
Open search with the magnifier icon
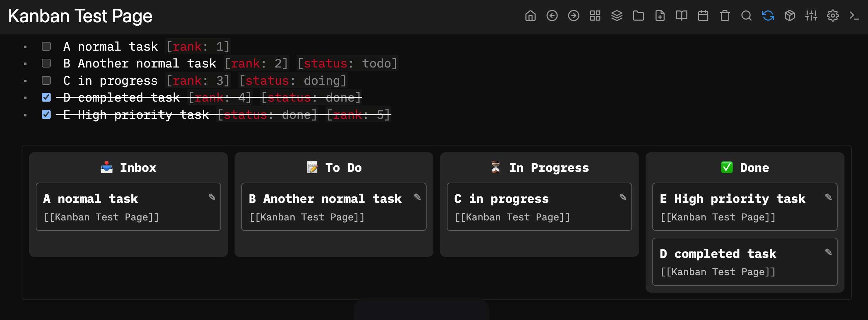tap(746, 16)
